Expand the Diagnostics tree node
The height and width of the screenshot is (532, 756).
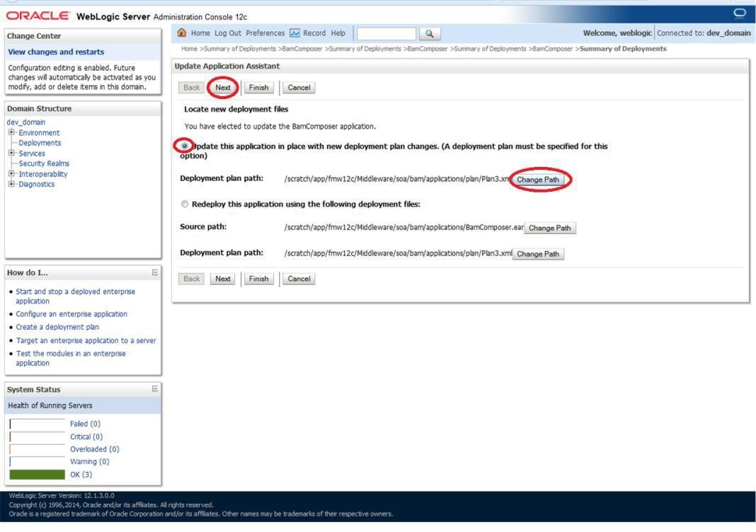pyautogui.click(x=11, y=184)
